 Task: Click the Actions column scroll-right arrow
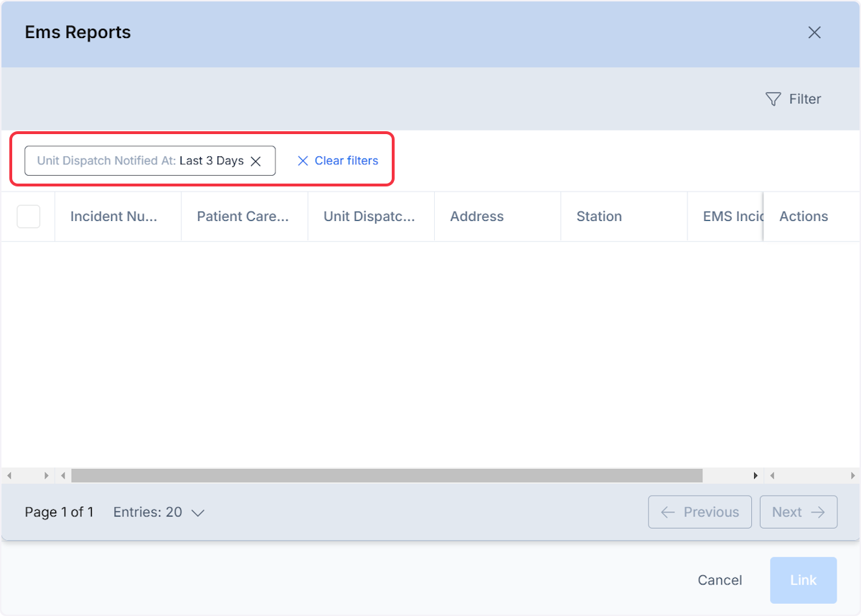[853, 475]
